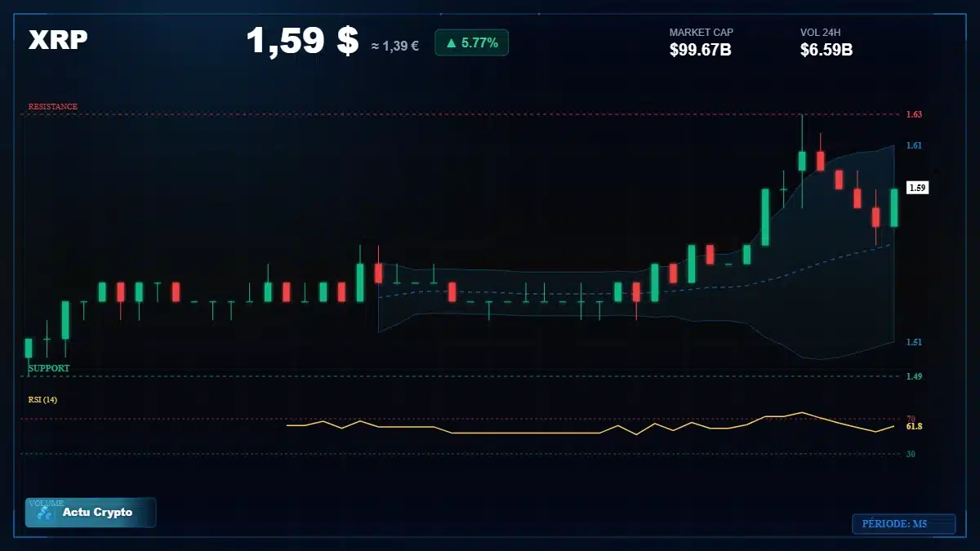Click the Actu Crypto brand text
The height and width of the screenshot is (551, 980).
pos(97,513)
